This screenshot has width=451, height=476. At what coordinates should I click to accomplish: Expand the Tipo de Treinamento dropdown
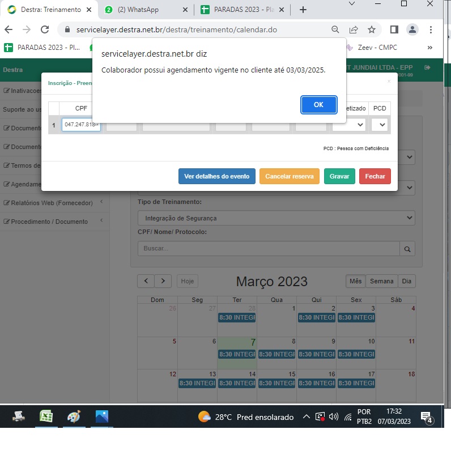pos(276,218)
